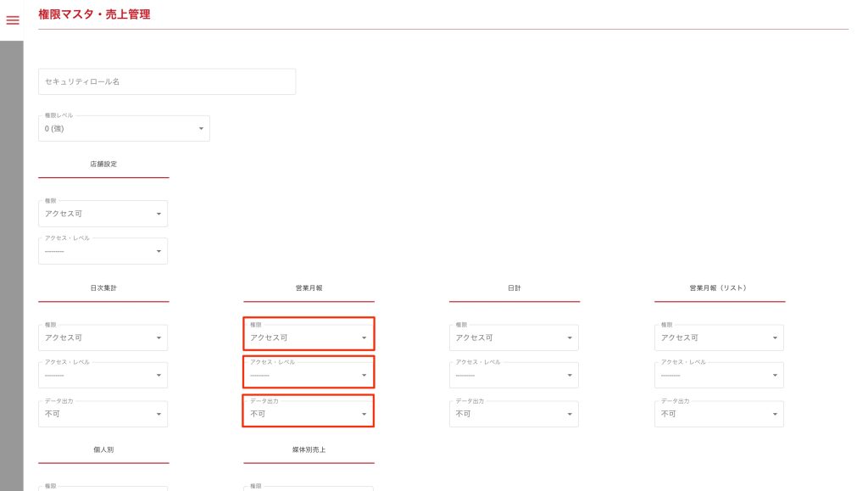The image size is (868, 491).
Task: Open the 権限レベル dropdown
Action: [x=124, y=128]
